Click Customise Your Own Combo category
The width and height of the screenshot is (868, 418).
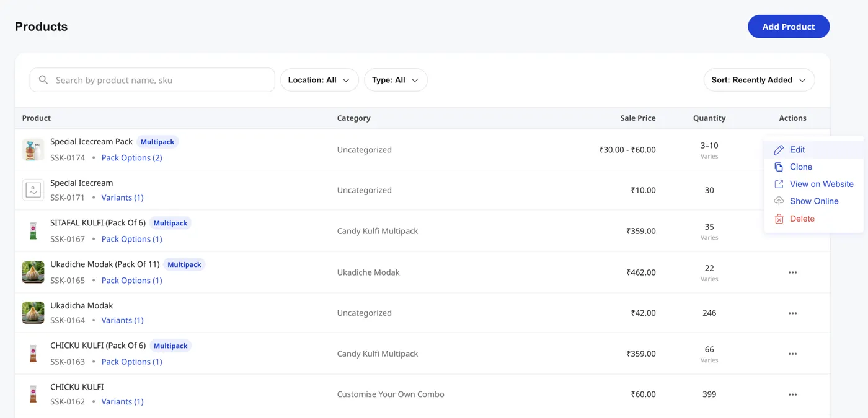[x=391, y=394]
